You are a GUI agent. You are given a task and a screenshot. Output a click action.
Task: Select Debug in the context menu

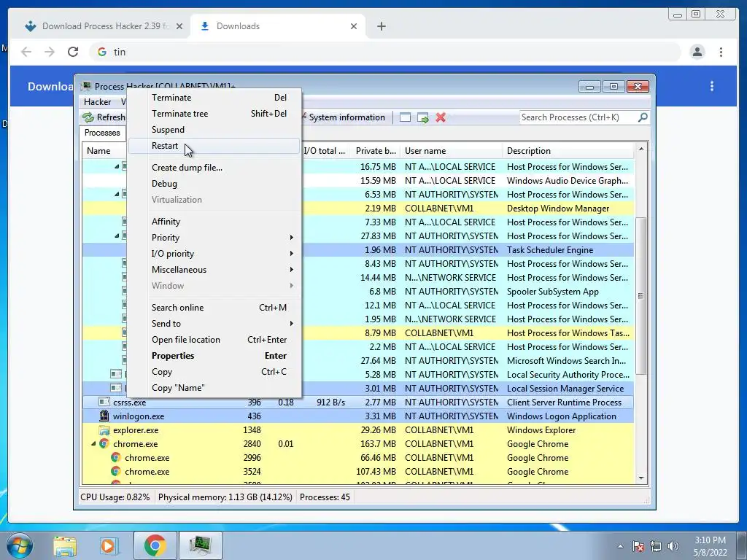(215, 184)
